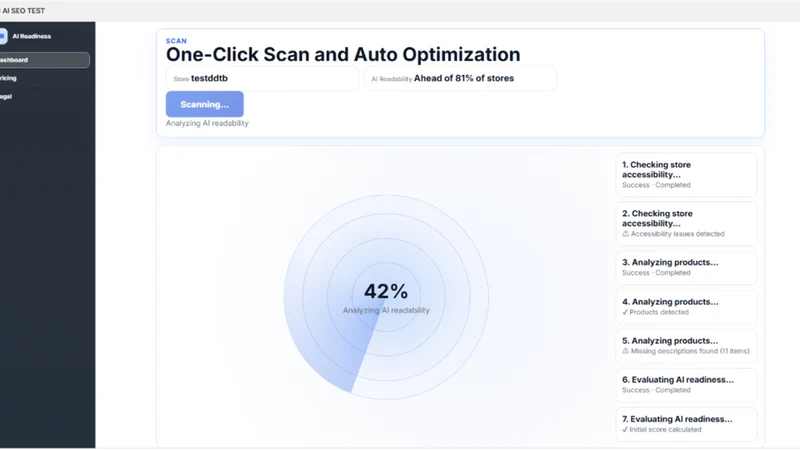Select step 5 Missing descriptions found card
Image resolution: width=800 pixels, height=450 pixels.
(686, 346)
